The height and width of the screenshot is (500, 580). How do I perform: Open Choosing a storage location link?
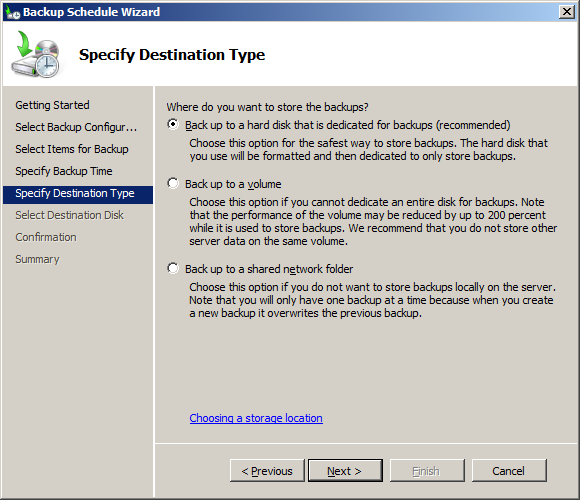point(256,418)
